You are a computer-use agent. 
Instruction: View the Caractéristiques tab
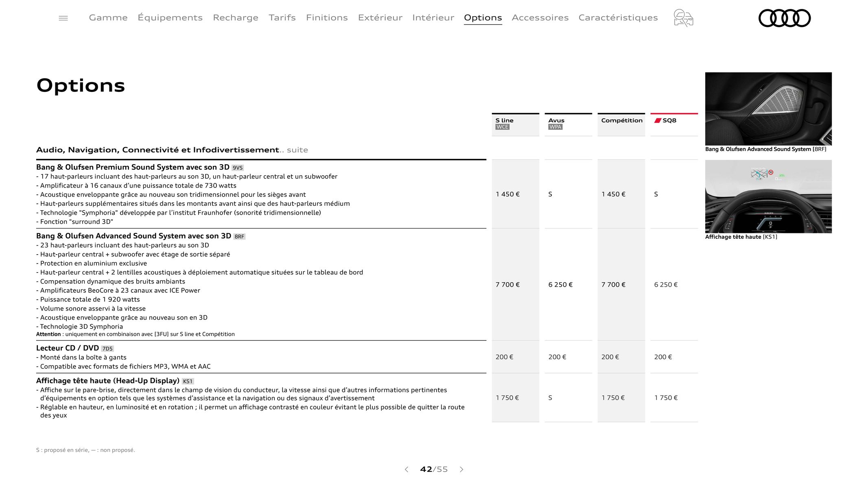coord(618,17)
